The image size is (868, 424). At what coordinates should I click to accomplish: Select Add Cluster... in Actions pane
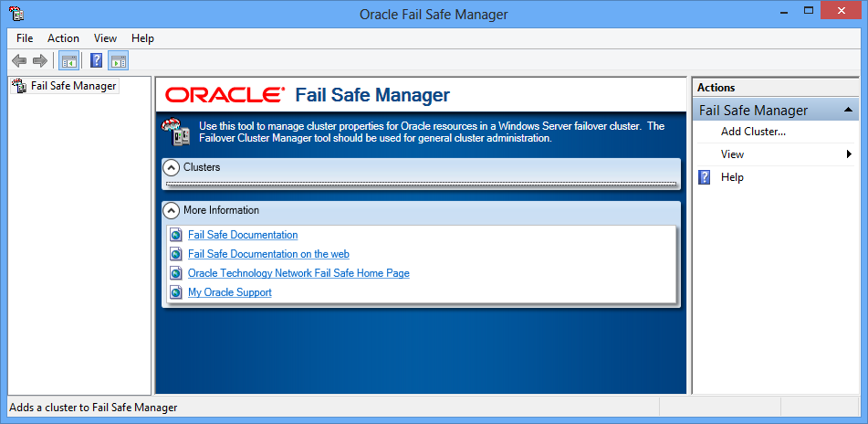(x=753, y=132)
